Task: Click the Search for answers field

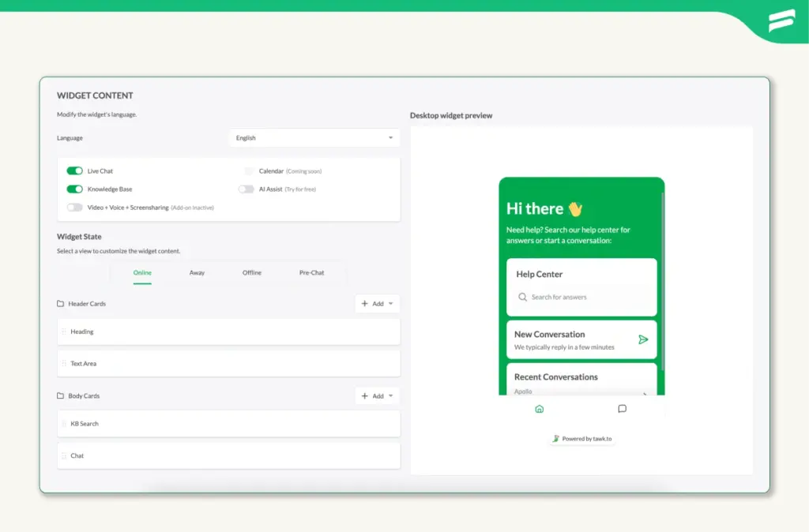Action: coord(581,297)
